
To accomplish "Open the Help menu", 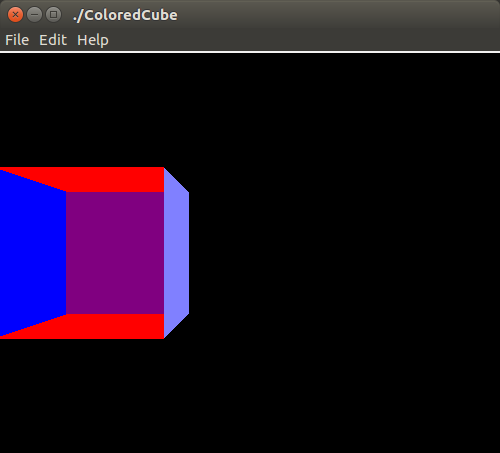I will click(x=93, y=41).
